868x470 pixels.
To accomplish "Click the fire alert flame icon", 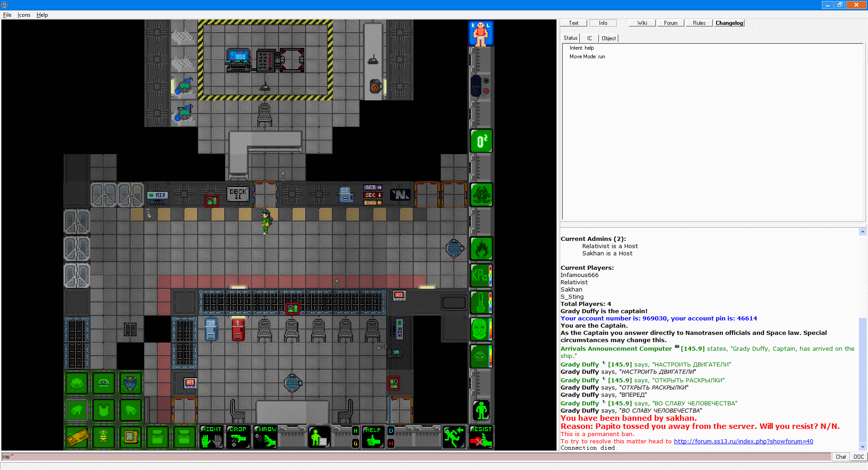I will click(481, 249).
